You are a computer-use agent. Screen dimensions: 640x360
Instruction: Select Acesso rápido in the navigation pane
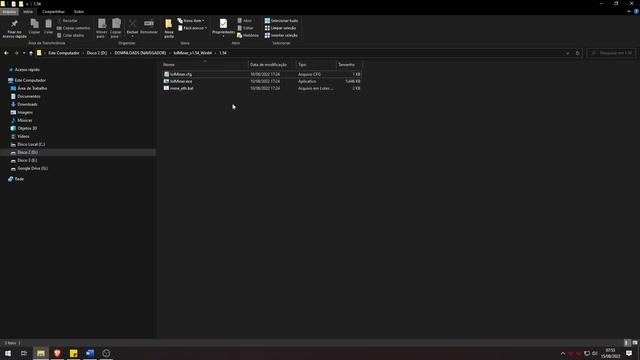[x=27, y=70]
